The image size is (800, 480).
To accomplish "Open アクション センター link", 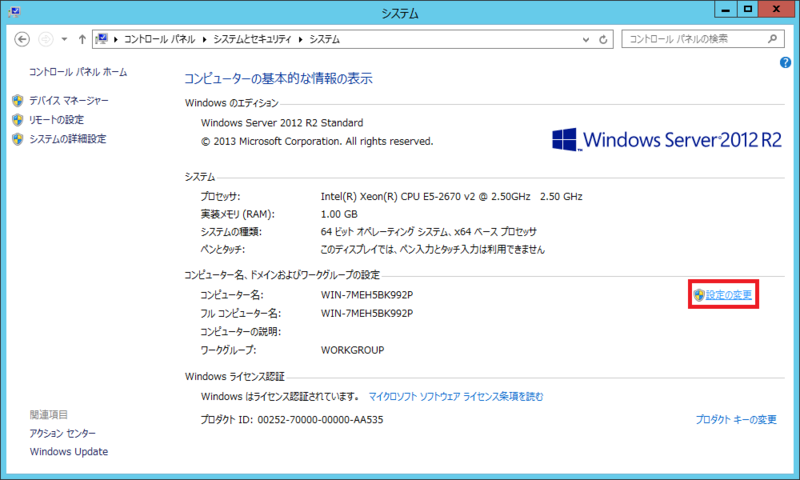I will point(63,433).
